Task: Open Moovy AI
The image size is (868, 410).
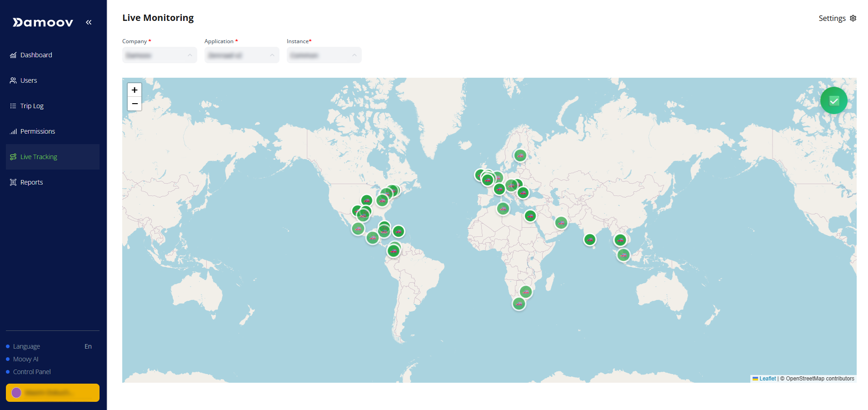Action: pyautogui.click(x=25, y=359)
